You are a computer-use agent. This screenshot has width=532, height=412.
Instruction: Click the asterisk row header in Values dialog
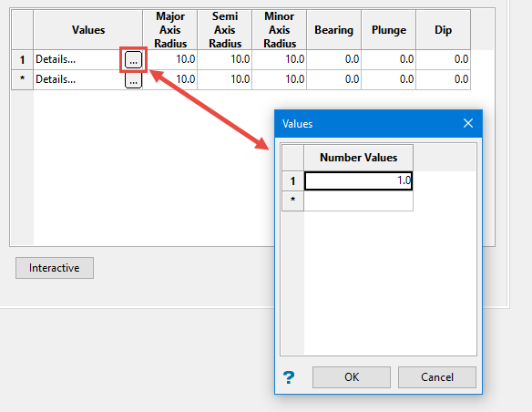pos(292,201)
